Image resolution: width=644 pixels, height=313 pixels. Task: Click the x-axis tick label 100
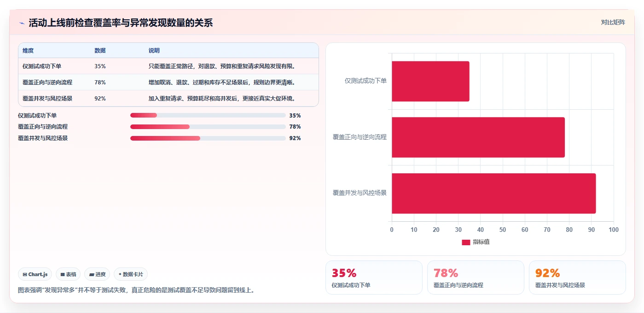coord(614,230)
